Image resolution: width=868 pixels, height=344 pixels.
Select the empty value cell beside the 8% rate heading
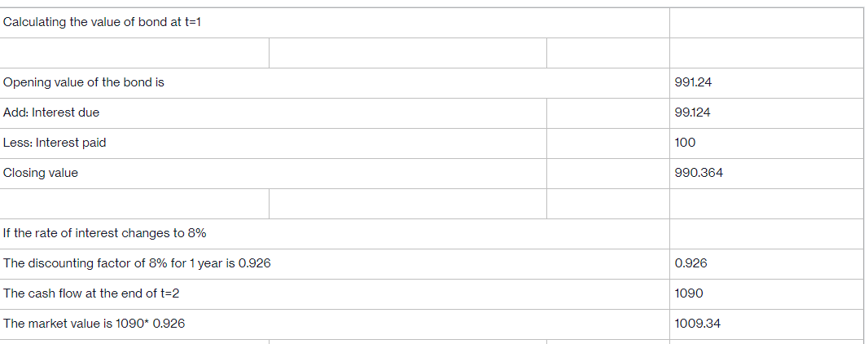coord(765,233)
